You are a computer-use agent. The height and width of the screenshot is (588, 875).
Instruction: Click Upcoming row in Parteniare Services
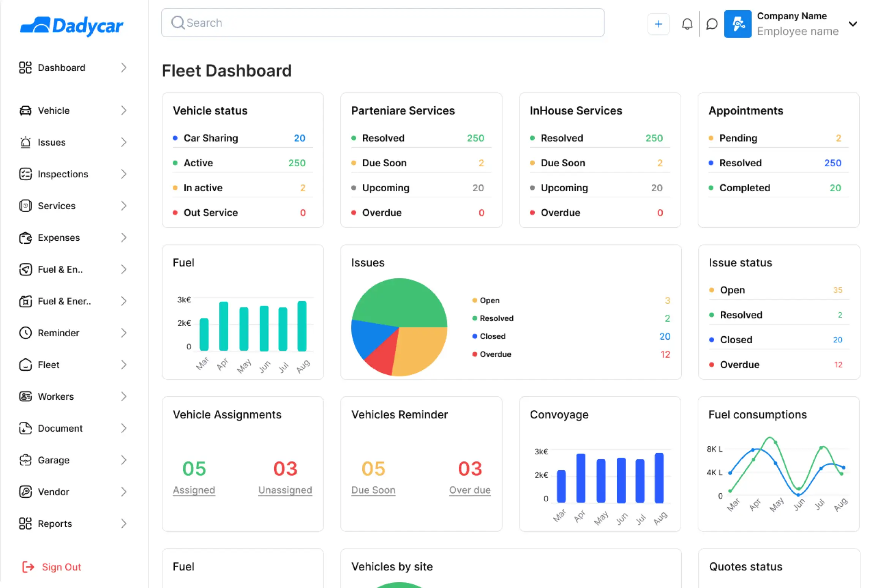[421, 188]
